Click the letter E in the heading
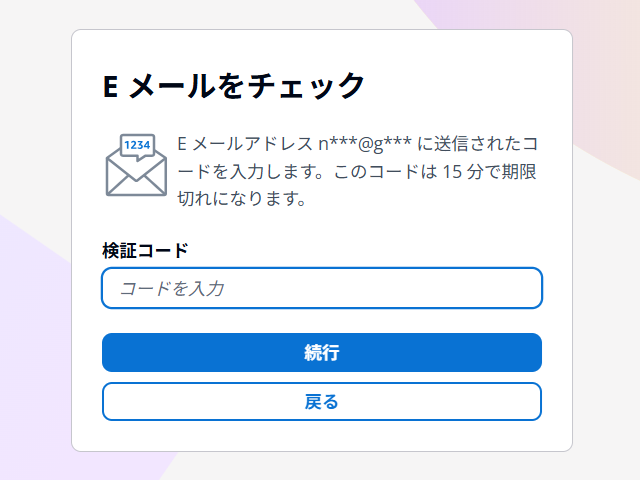The height and width of the screenshot is (480, 640). coord(112,87)
